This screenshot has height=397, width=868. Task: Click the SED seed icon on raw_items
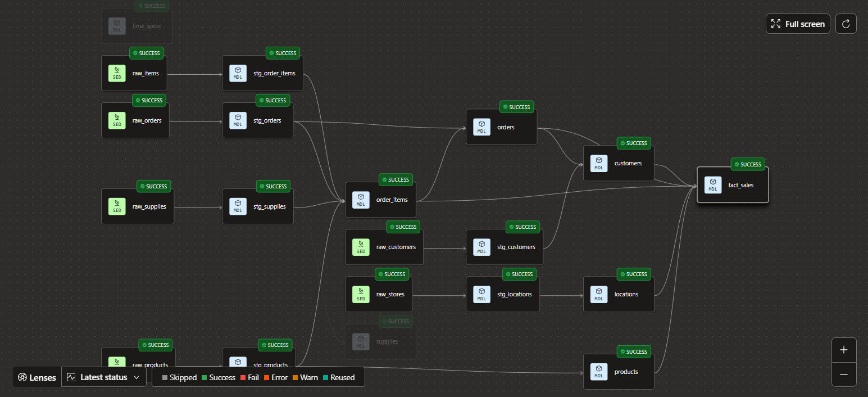(x=117, y=74)
